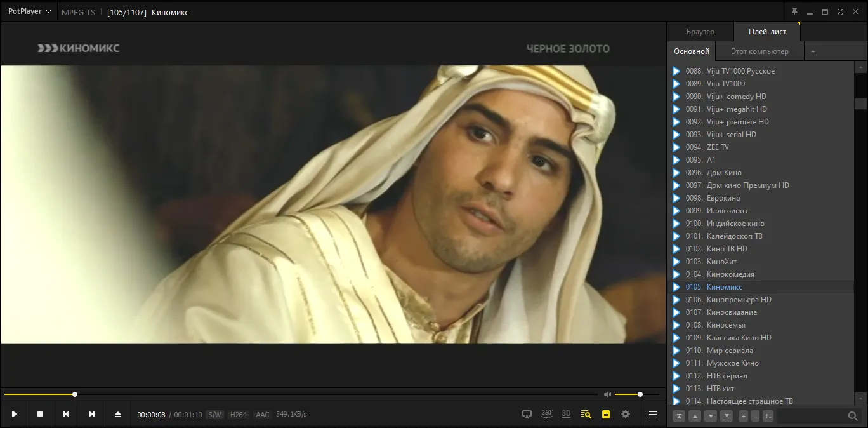Select playlist item 0100. Индийское кино
This screenshot has width=868, height=428.
coord(761,224)
